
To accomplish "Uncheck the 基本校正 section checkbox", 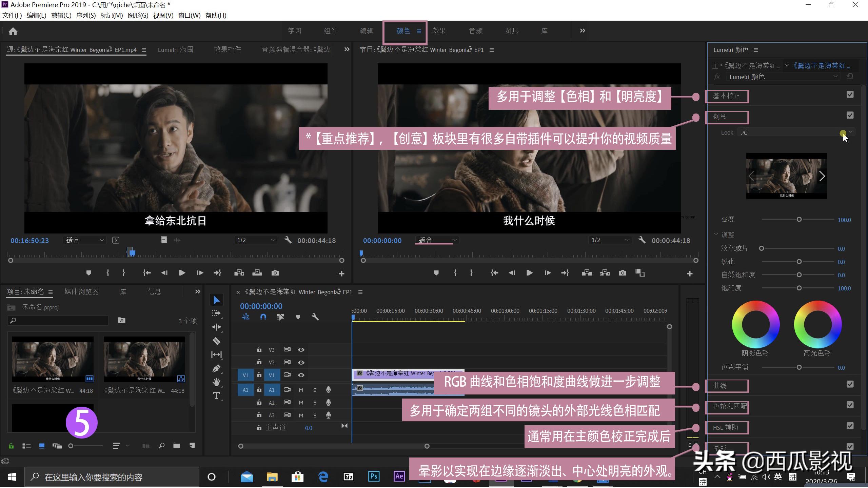I will pyautogui.click(x=850, y=95).
